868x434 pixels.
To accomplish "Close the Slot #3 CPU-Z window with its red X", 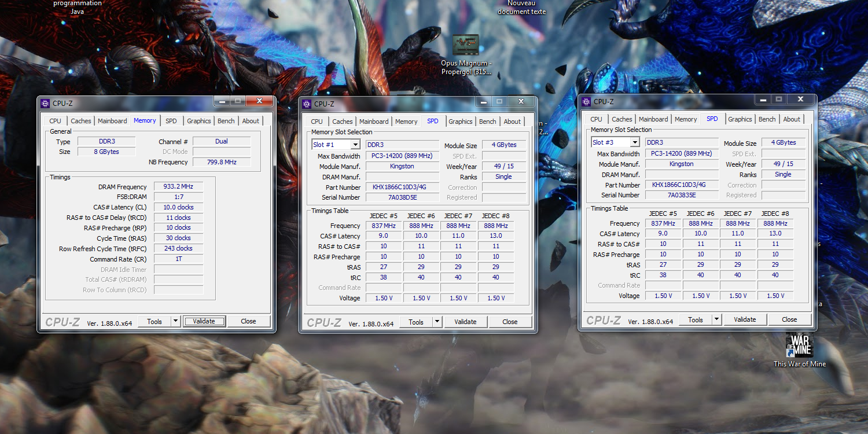I will [799, 100].
